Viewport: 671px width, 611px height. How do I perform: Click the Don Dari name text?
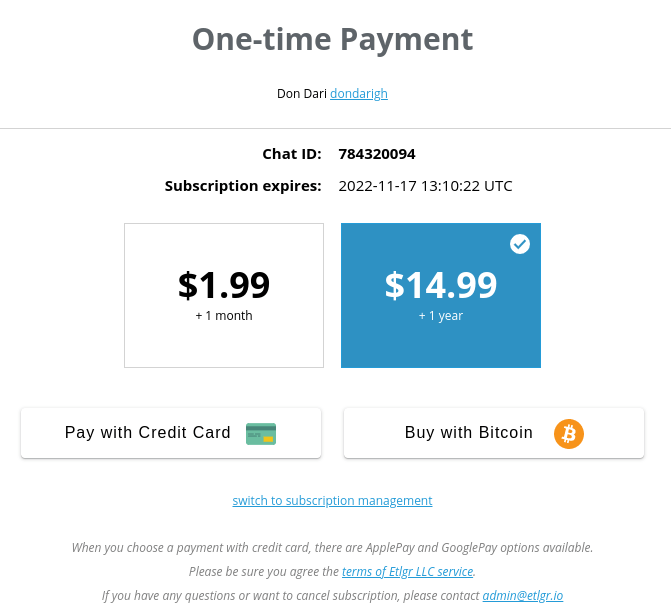tap(302, 94)
